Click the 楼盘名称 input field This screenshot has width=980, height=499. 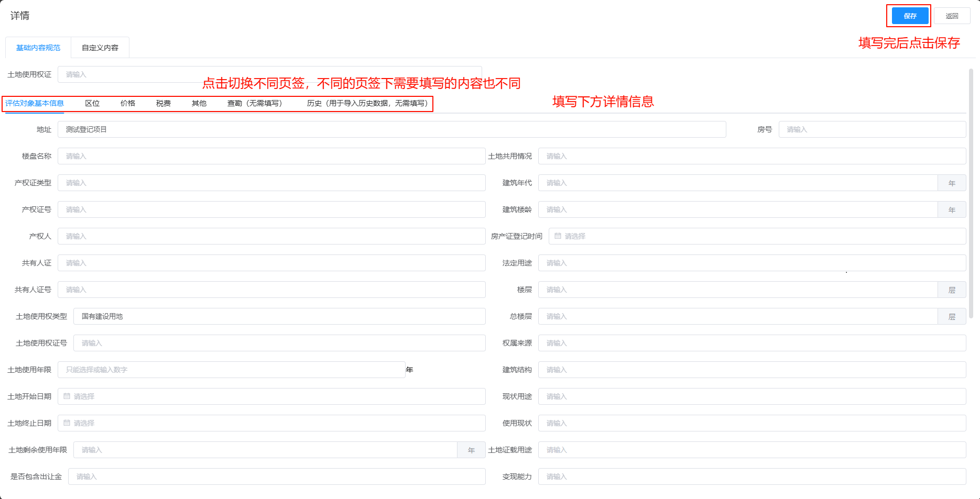coord(271,156)
